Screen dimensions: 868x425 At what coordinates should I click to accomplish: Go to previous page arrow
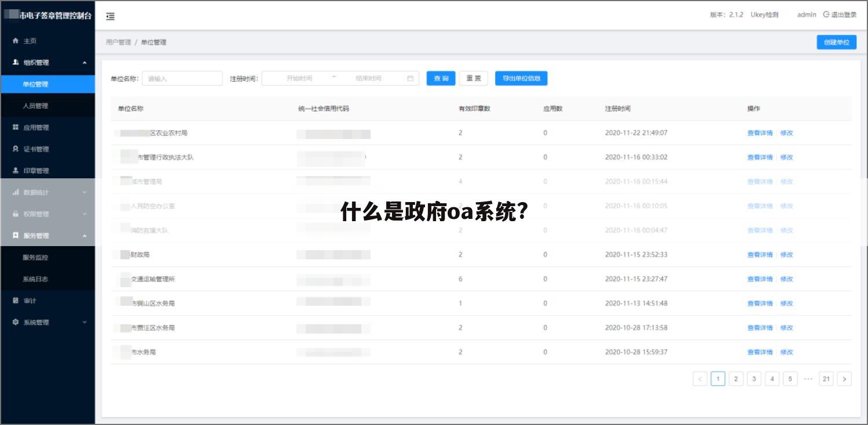[700, 379]
